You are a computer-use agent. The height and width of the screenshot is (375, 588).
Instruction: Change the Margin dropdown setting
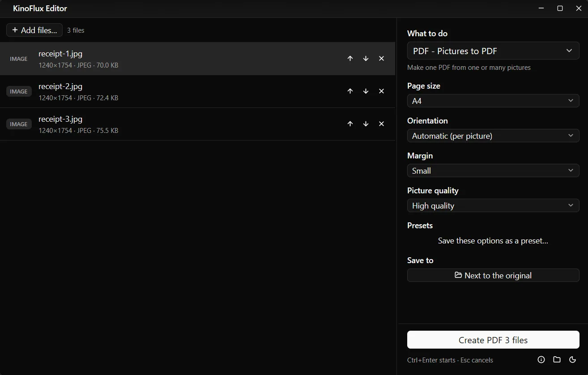coord(493,171)
